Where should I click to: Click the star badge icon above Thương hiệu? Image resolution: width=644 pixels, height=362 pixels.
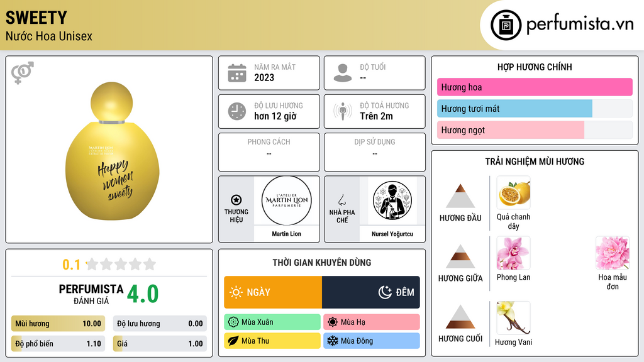(x=236, y=200)
